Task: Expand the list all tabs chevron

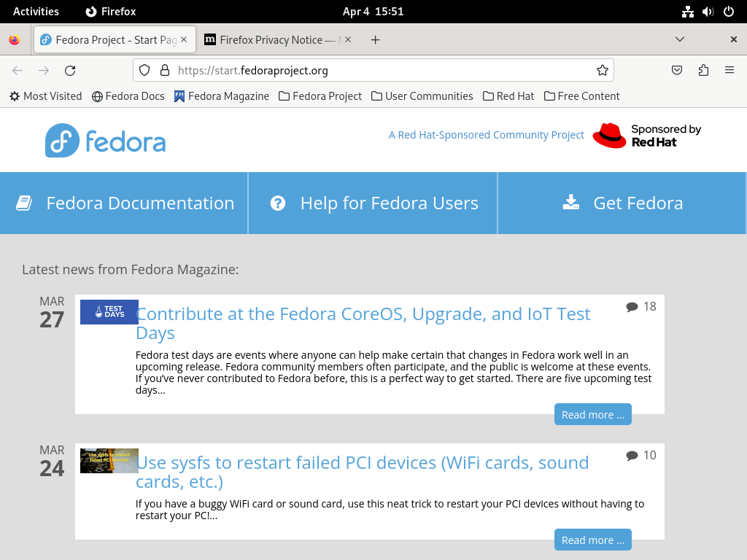Action: (x=680, y=39)
